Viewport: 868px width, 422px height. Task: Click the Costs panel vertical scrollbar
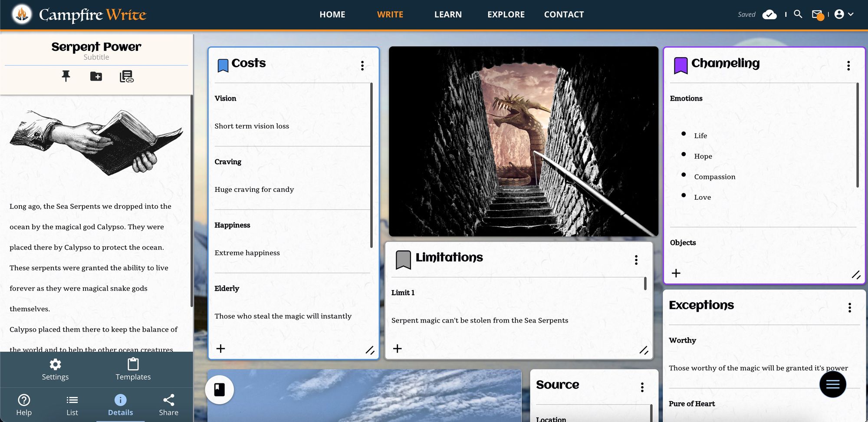point(372,165)
